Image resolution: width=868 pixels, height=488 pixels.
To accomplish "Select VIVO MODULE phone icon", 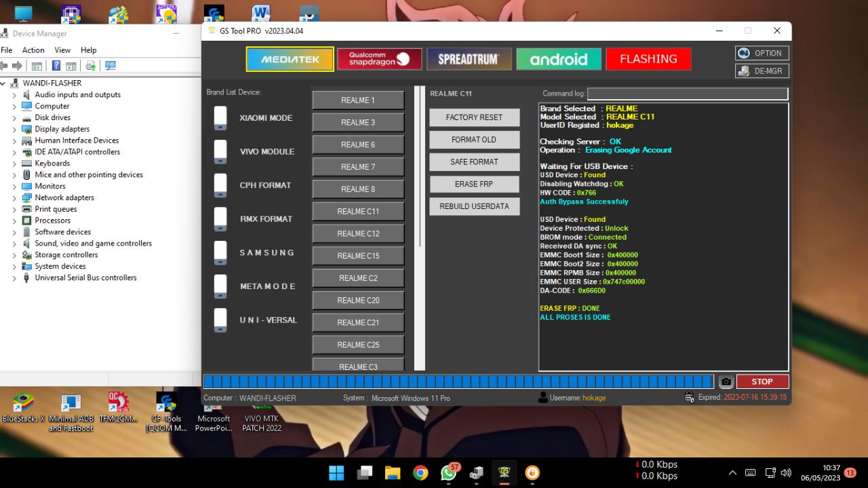I will 220,151.
